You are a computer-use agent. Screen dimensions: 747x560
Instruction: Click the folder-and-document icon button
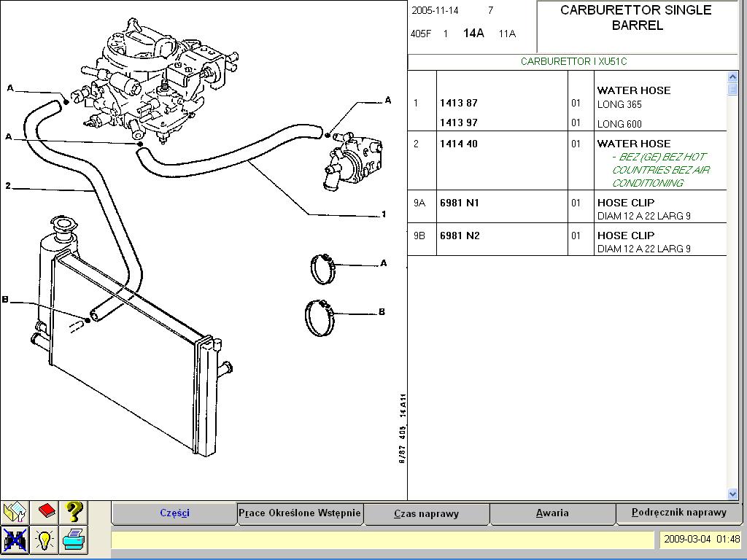[x=15, y=512]
